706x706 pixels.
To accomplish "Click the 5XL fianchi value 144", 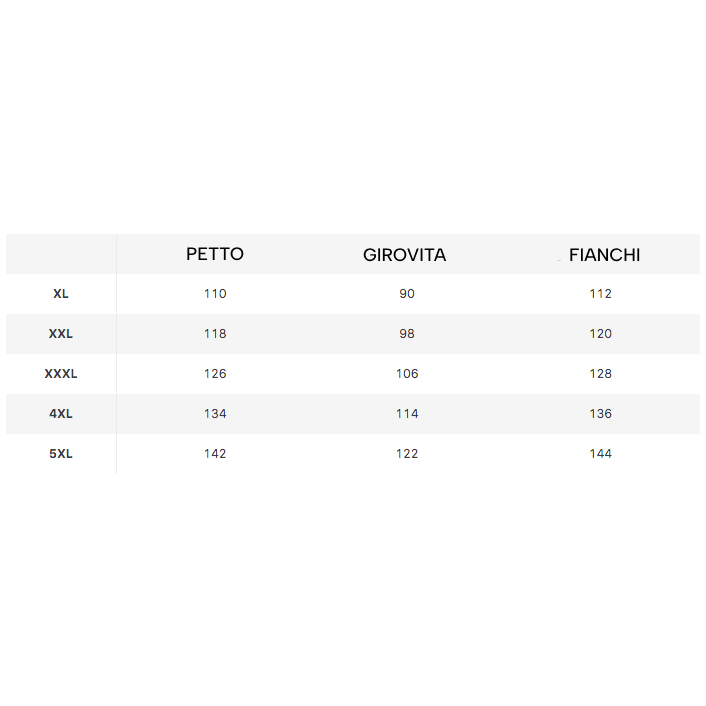I will pyautogui.click(x=601, y=453).
